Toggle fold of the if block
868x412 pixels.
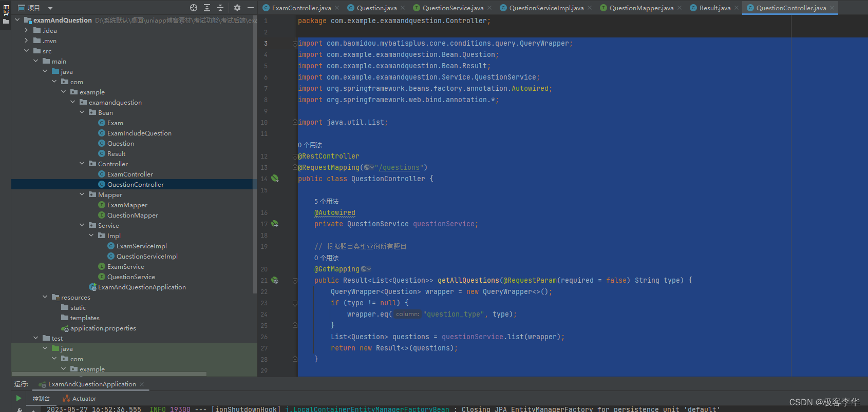click(x=295, y=303)
